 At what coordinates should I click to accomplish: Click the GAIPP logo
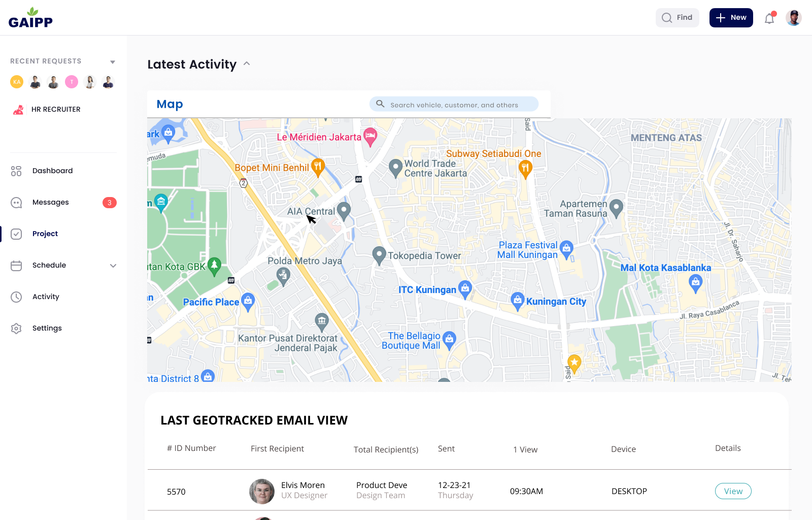(30, 18)
